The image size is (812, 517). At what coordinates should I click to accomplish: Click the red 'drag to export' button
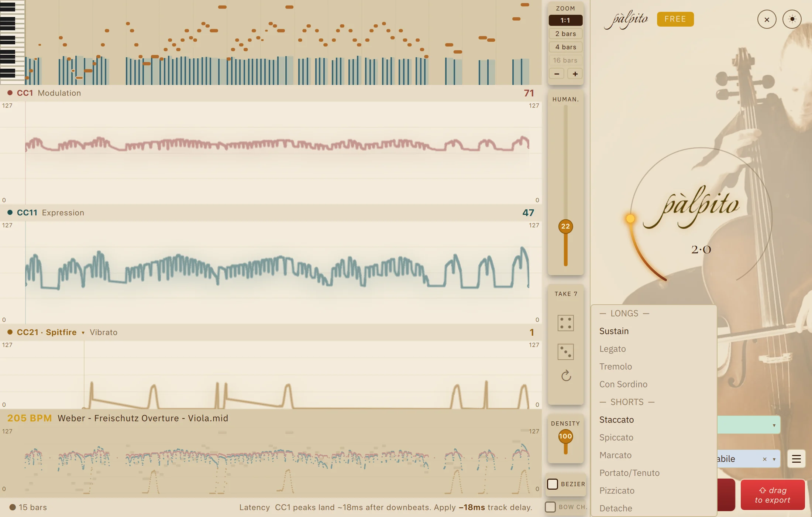pos(773,495)
